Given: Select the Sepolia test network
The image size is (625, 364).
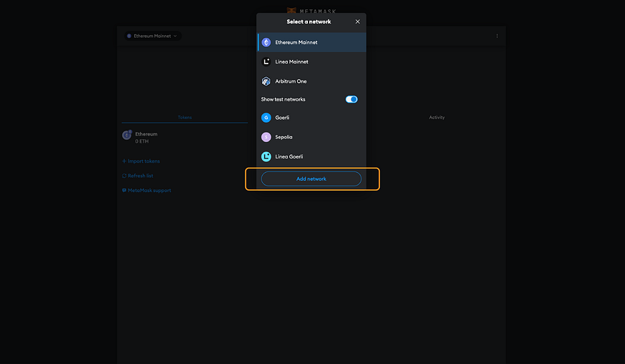Looking at the screenshot, I should (311, 137).
